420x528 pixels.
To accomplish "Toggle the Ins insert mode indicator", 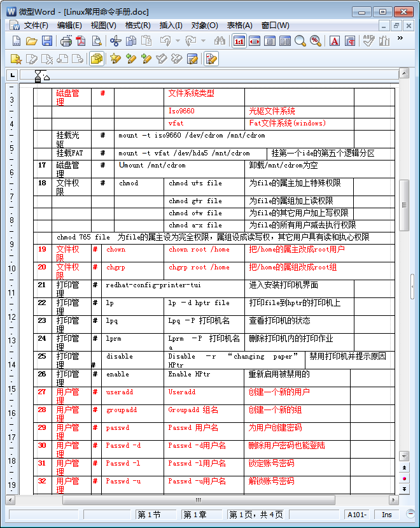I will click(x=387, y=515).
